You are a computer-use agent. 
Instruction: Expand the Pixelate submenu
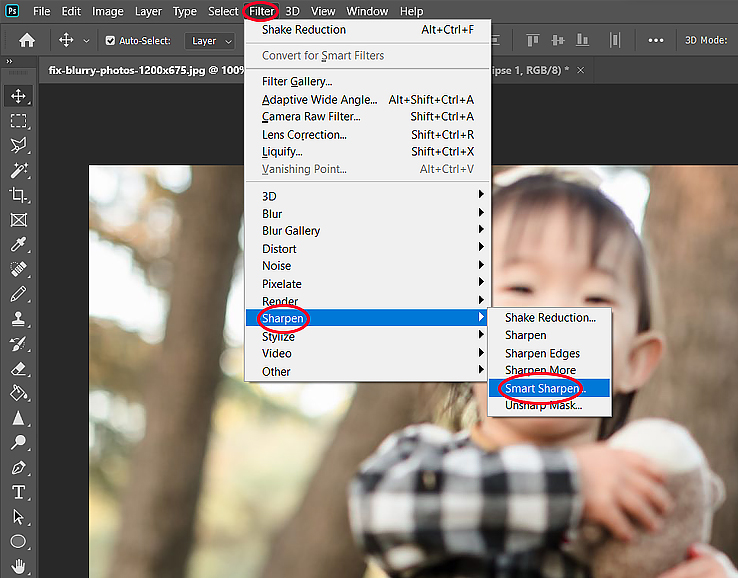click(367, 284)
